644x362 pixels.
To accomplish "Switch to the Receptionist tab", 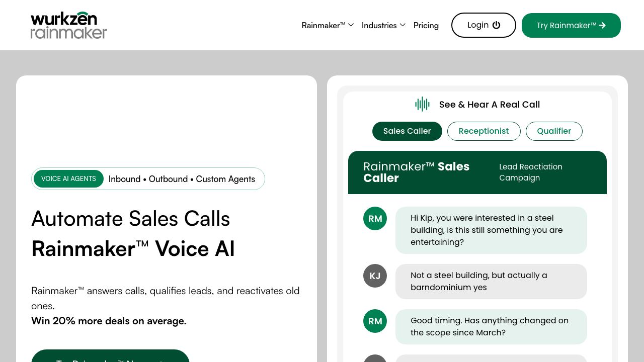I will (x=484, y=131).
